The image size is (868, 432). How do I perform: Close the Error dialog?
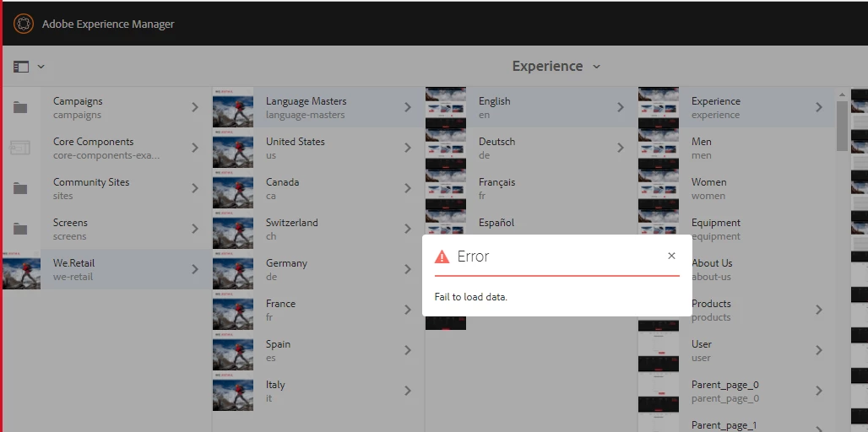point(671,256)
